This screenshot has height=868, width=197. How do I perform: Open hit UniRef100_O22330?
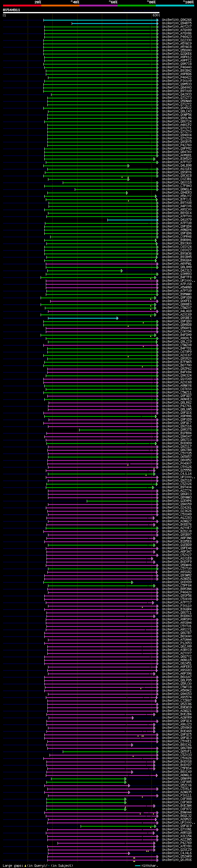point(176,40)
